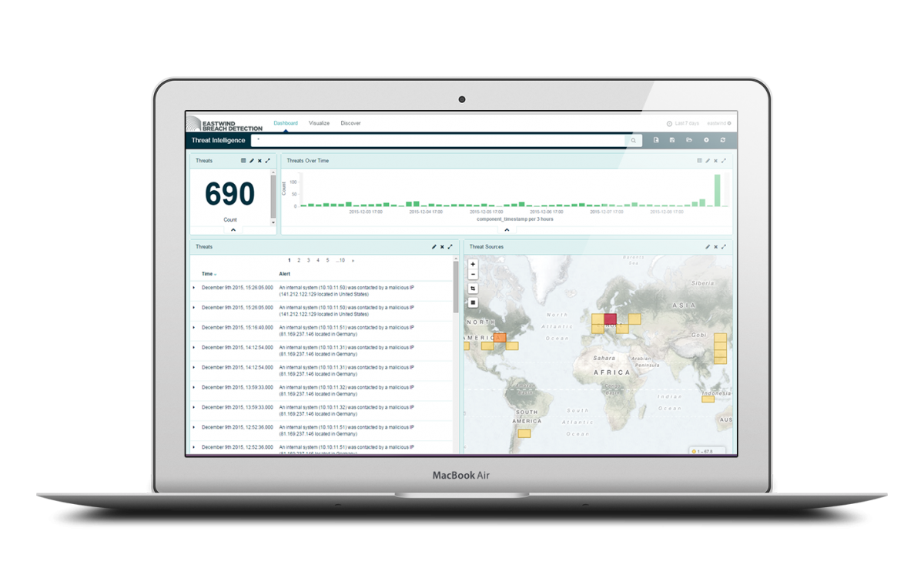This screenshot has height=588, width=924.
Task: Show table view of the 690 count panel
Action: click(x=243, y=161)
